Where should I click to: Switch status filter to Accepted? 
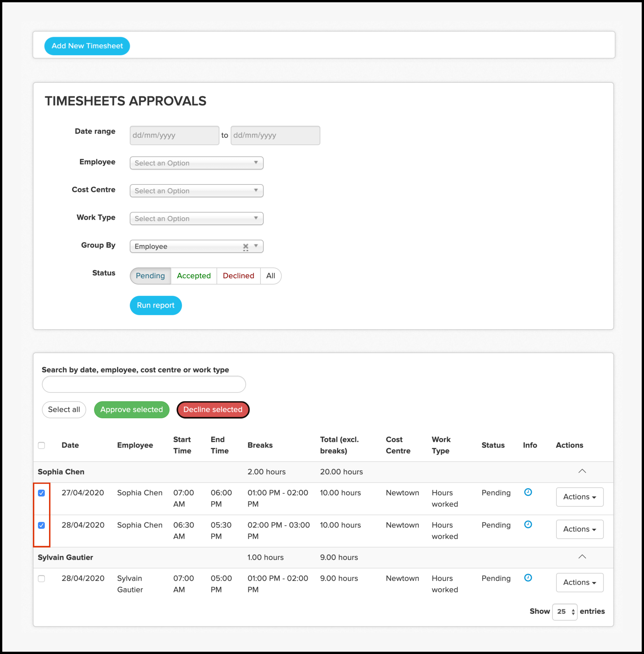click(194, 276)
